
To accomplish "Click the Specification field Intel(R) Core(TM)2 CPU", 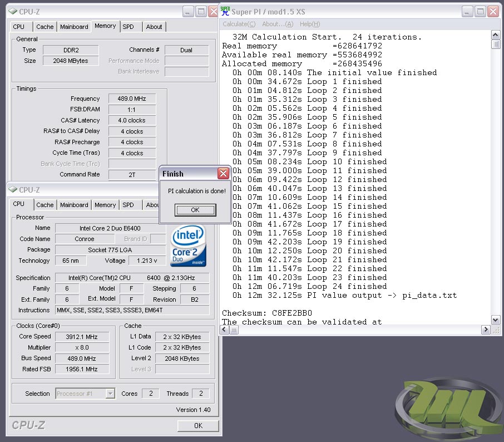I will point(132,278).
